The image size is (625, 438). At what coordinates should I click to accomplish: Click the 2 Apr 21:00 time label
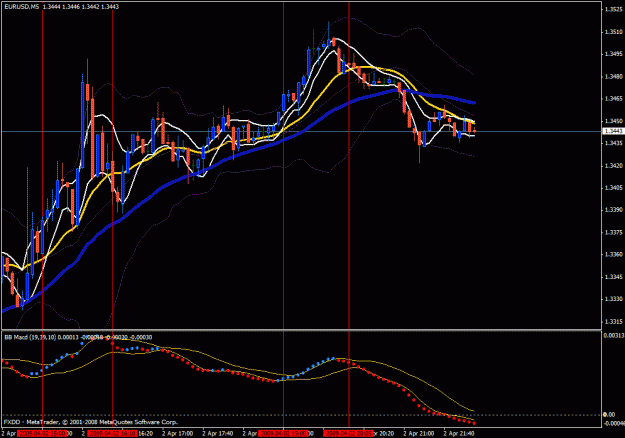pyautogui.click(x=419, y=433)
